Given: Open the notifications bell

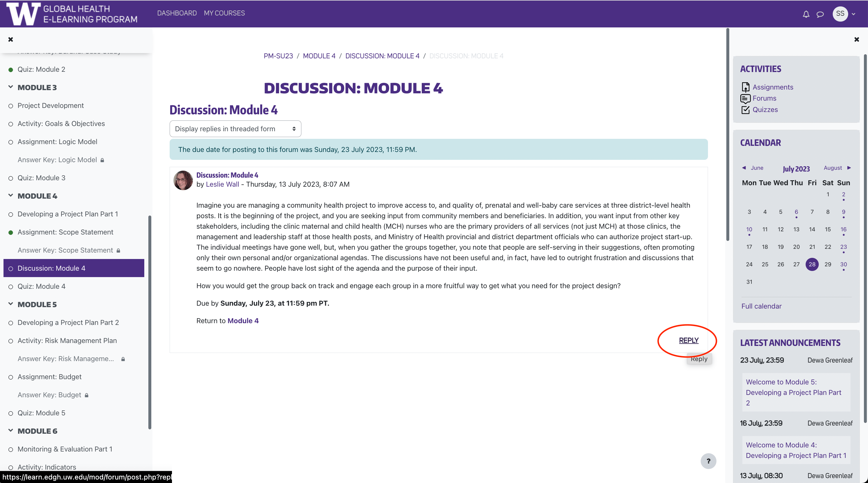Looking at the screenshot, I should (x=806, y=14).
